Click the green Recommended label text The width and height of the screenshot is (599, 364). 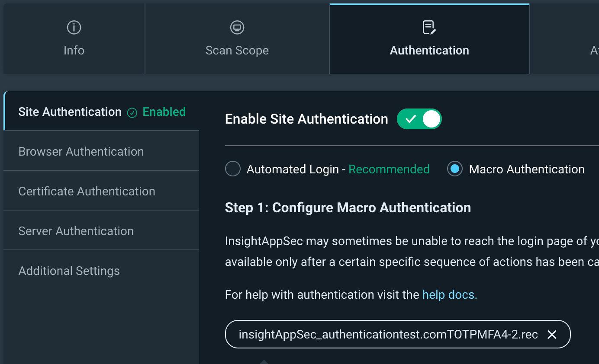click(389, 169)
